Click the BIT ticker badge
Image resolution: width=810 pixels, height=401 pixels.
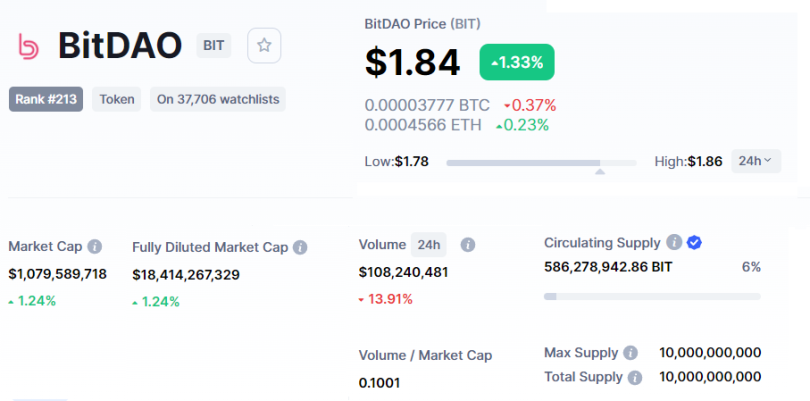tap(213, 45)
